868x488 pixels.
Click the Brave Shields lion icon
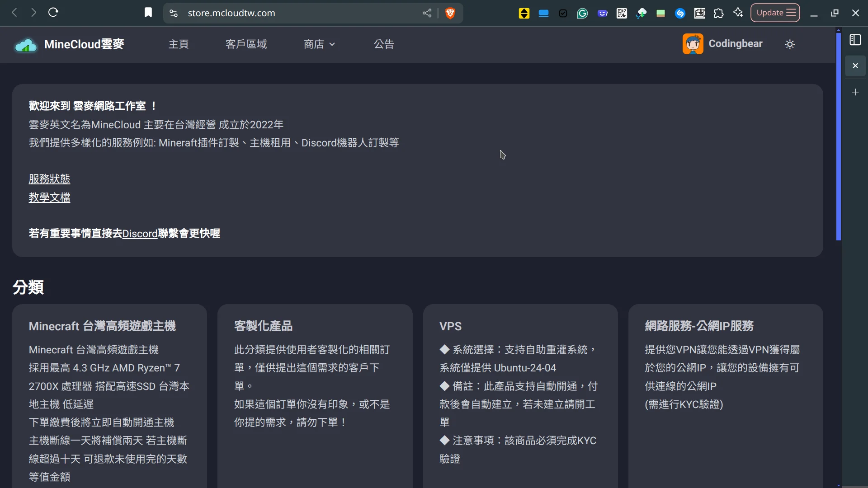450,13
